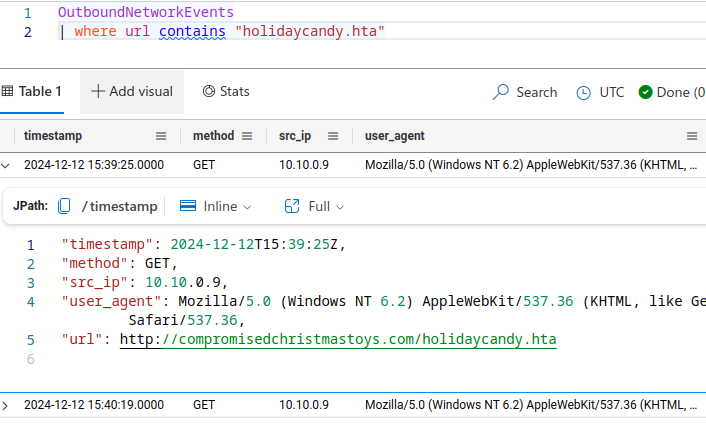
Task: Open the compromisedchristmastoys.com holidaycandy.hta link
Action: pos(338,340)
